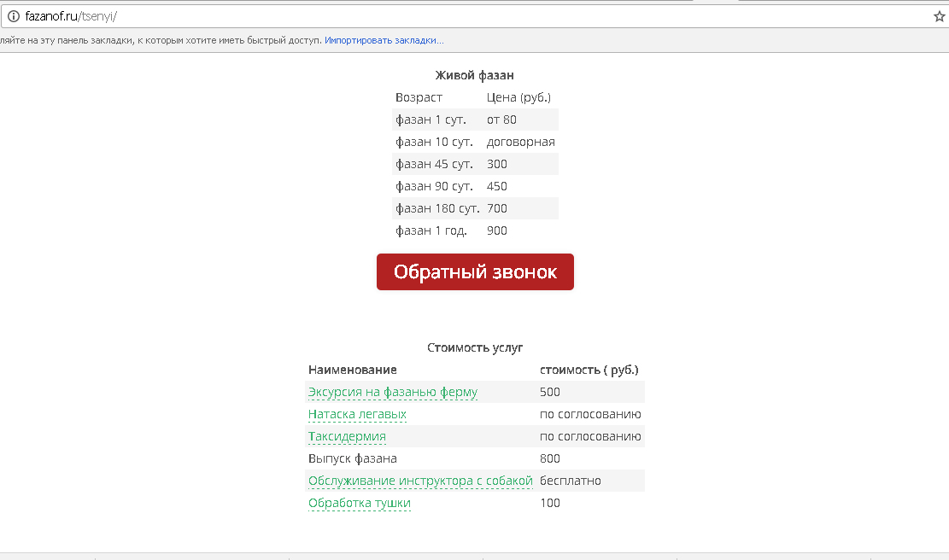This screenshot has height=560, width=949.
Task: Click the Наименование column header
Action: [352, 370]
